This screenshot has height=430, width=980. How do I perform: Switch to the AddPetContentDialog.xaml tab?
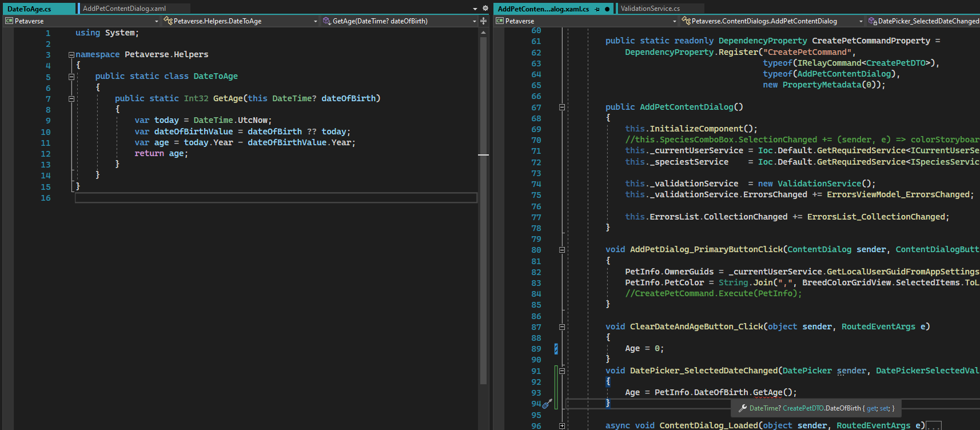point(124,9)
